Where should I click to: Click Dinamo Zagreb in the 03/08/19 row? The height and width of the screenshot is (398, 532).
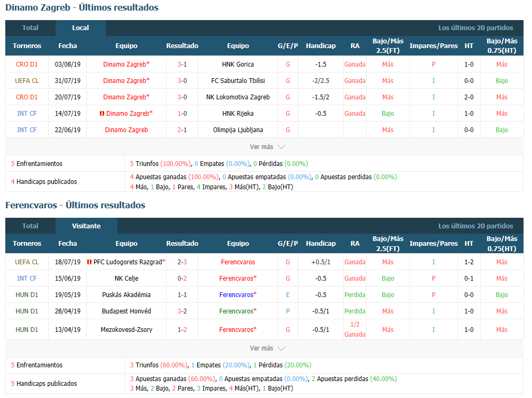(126, 64)
